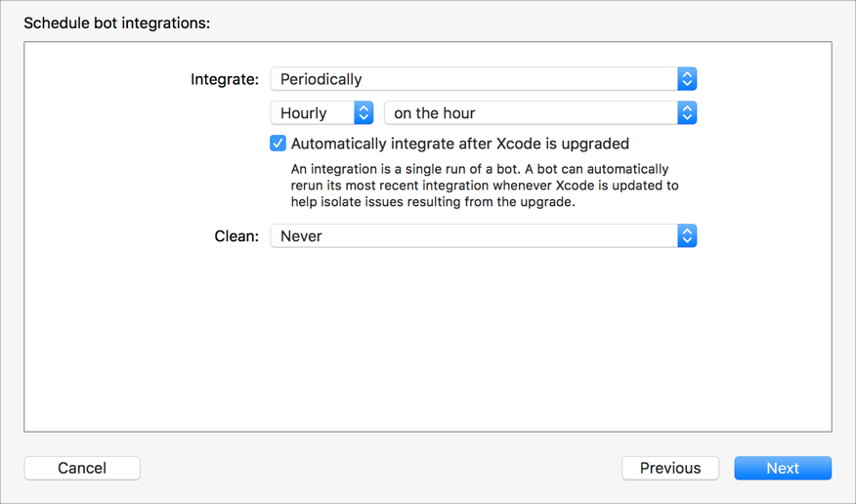Click the 'Integrate:' field label

(x=225, y=79)
